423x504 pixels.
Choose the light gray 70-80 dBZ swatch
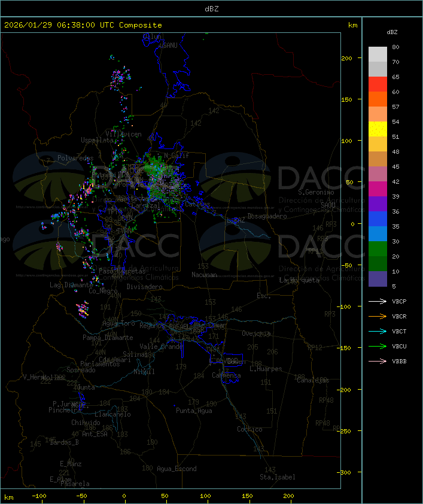[378, 54]
